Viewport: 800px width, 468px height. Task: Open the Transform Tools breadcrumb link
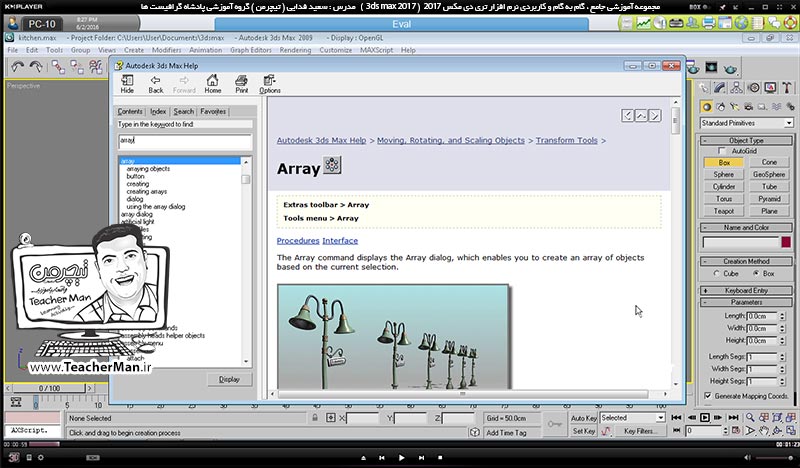pos(566,140)
